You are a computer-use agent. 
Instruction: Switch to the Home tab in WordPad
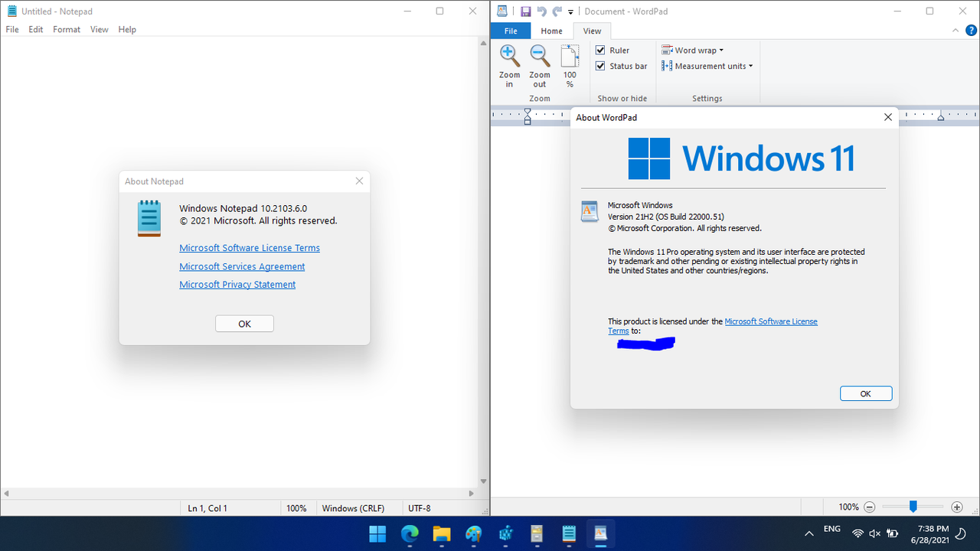[x=552, y=31]
